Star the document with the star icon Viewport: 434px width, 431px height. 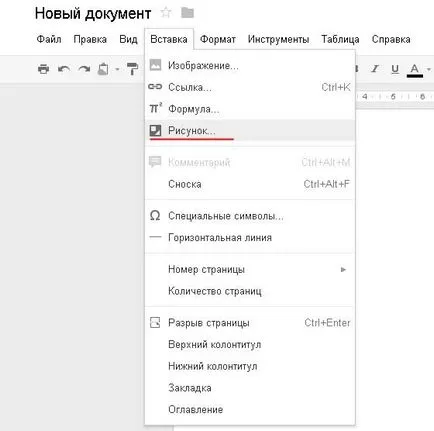pos(166,13)
